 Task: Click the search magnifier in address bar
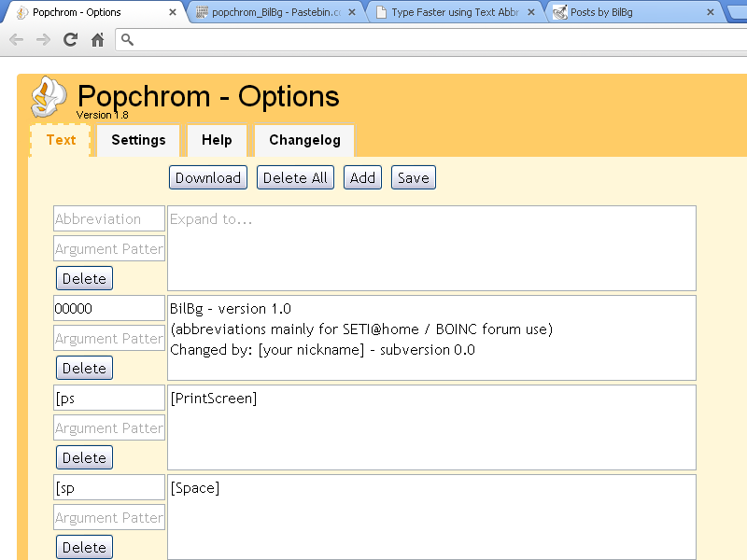[127, 39]
